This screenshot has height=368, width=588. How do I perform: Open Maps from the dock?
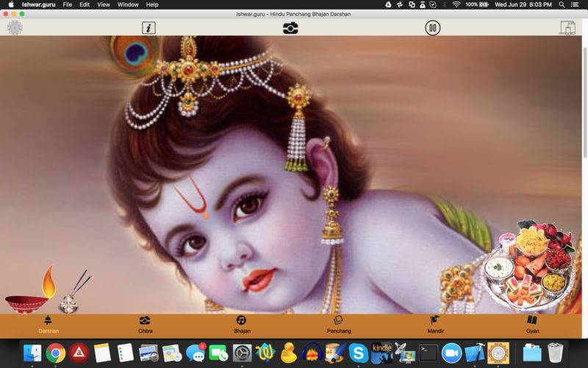pos(172,353)
